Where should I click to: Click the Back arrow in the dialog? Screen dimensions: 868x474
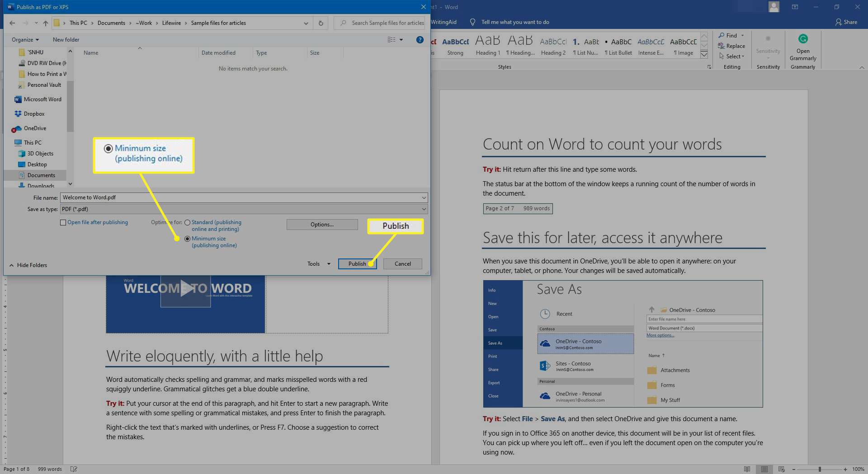12,23
